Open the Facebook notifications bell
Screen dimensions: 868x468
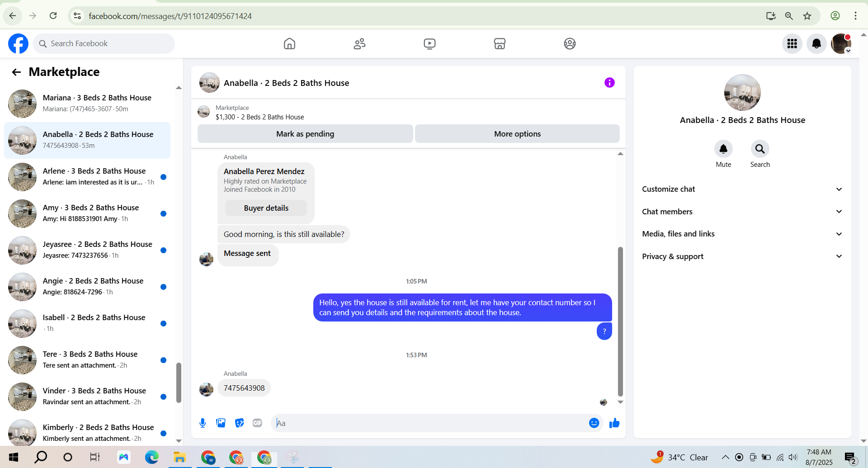click(816, 43)
